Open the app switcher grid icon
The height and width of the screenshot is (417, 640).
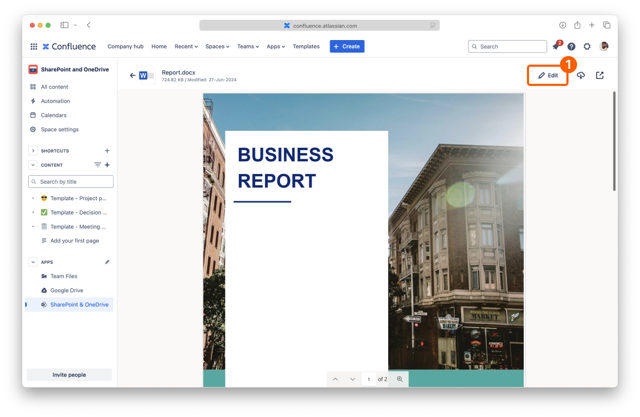click(x=33, y=46)
